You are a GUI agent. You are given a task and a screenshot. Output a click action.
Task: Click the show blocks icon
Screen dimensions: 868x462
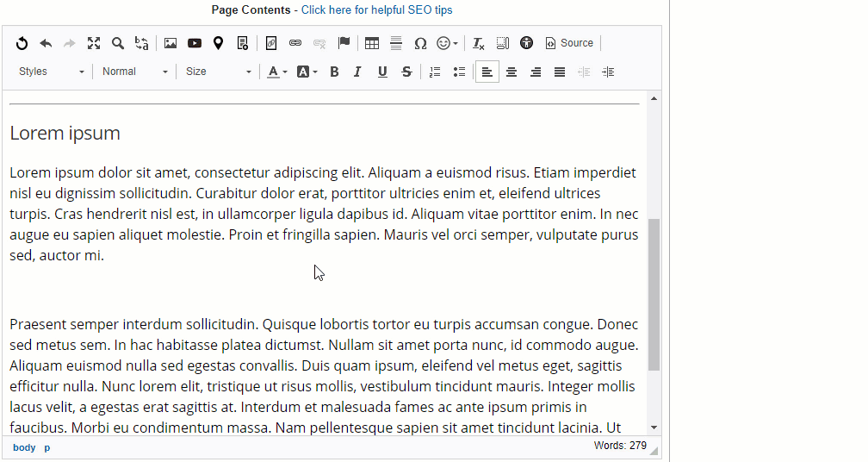503,43
